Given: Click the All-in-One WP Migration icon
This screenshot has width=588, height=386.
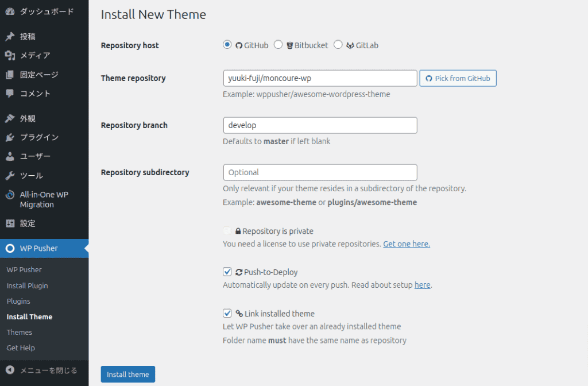Looking at the screenshot, I should pyautogui.click(x=10, y=195).
